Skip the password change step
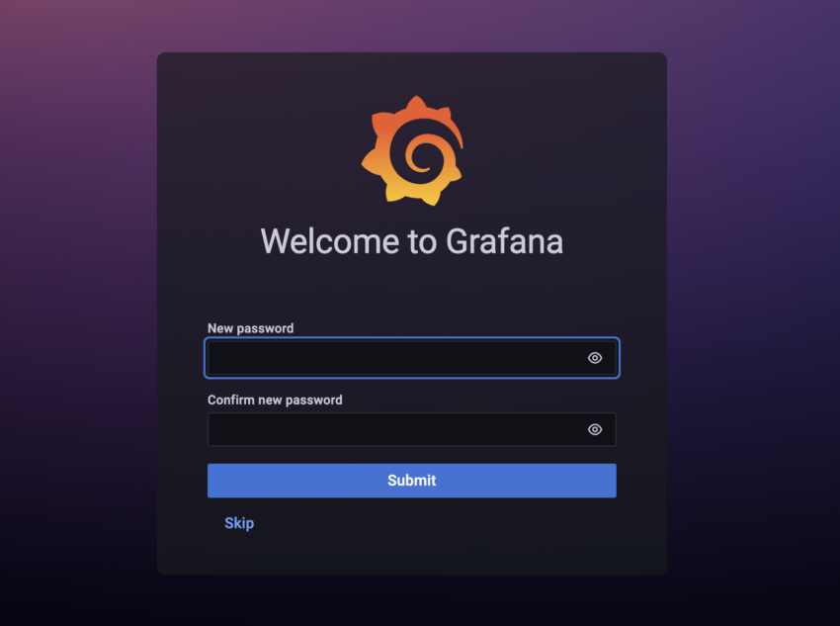This screenshot has width=840, height=626. (239, 523)
